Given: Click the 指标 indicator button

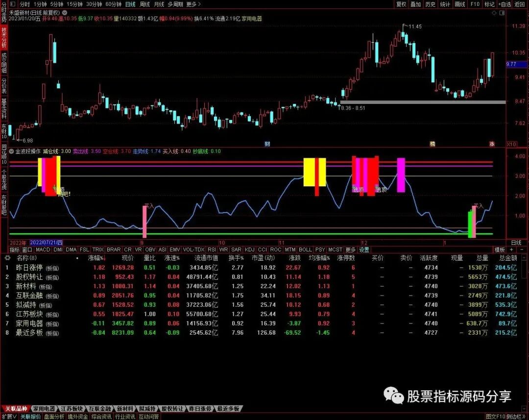Looking at the screenshot, I should tap(15, 250).
